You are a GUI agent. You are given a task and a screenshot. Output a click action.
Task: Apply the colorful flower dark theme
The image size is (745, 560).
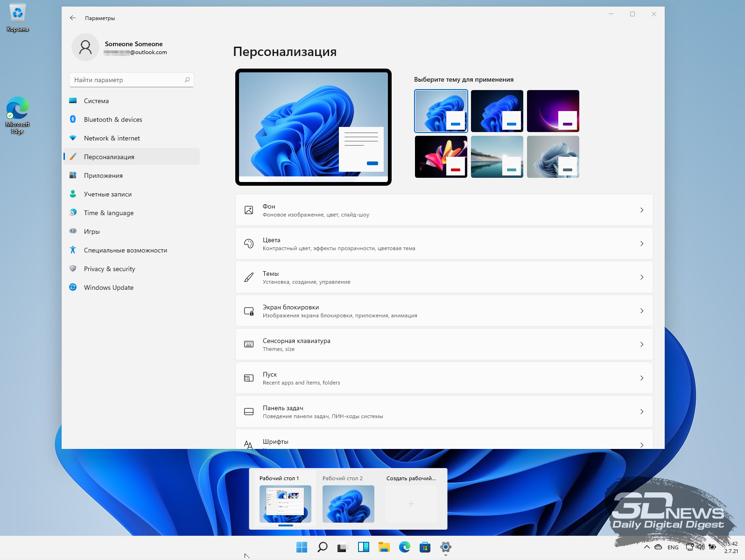(x=441, y=157)
